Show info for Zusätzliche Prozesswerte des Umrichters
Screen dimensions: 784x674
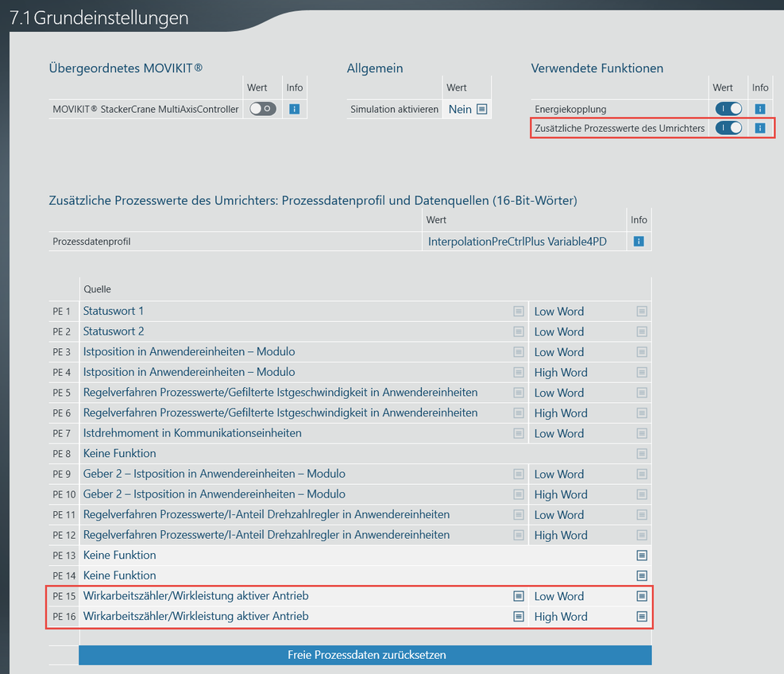click(760, 128)
